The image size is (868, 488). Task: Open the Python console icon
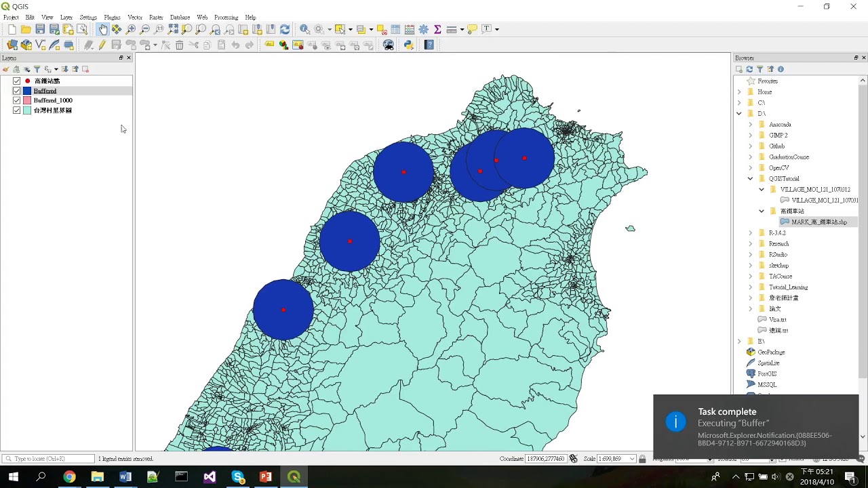pos(409,45)
